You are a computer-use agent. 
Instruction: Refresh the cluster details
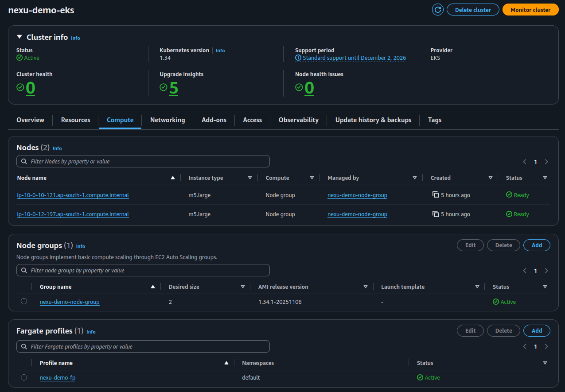[437, 9]
